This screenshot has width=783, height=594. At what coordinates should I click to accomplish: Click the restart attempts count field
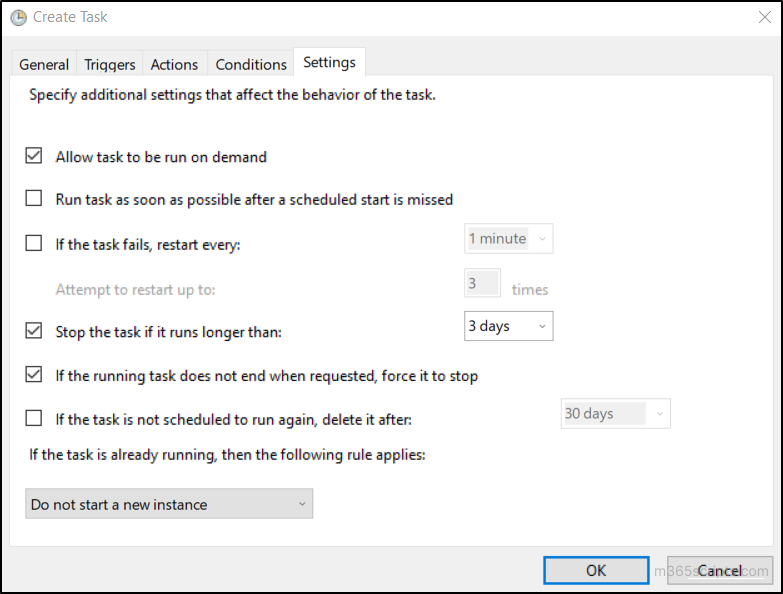(482, 284)
